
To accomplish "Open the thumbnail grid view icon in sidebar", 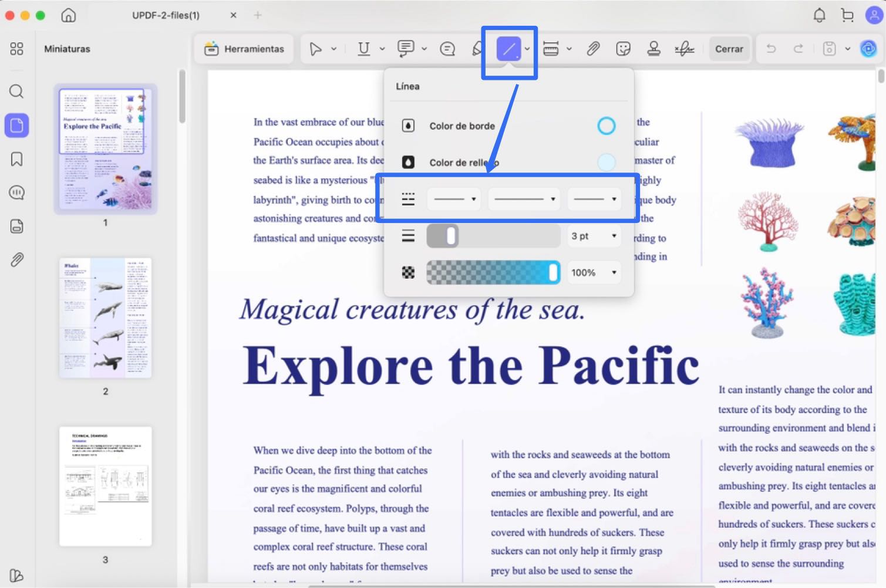I will (16, 49).
